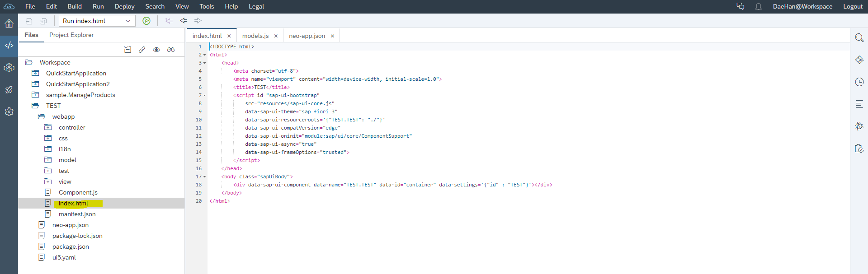Open the Help menu
This screenshot has width=868, height=274.
pos(231,6)
